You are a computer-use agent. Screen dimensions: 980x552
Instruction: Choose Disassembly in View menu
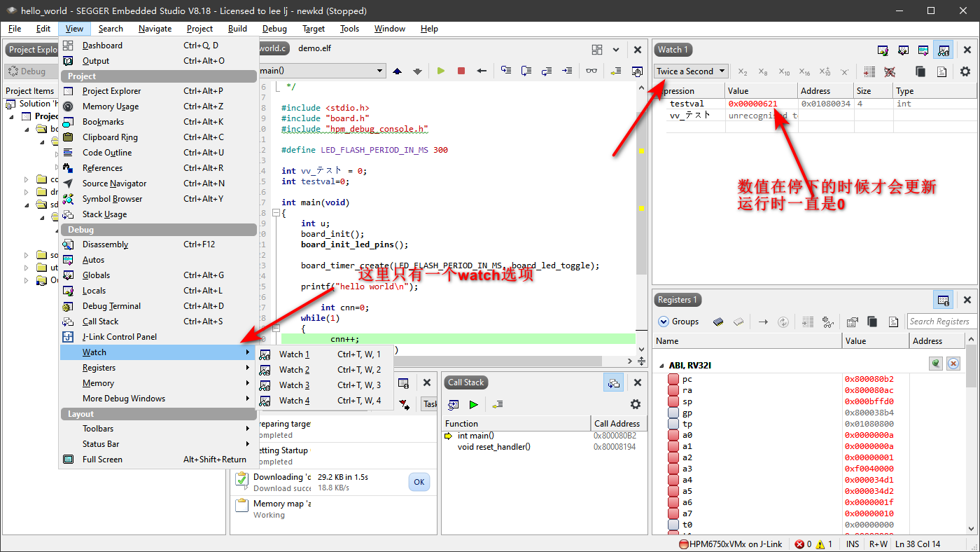click(x=158, y=244)
